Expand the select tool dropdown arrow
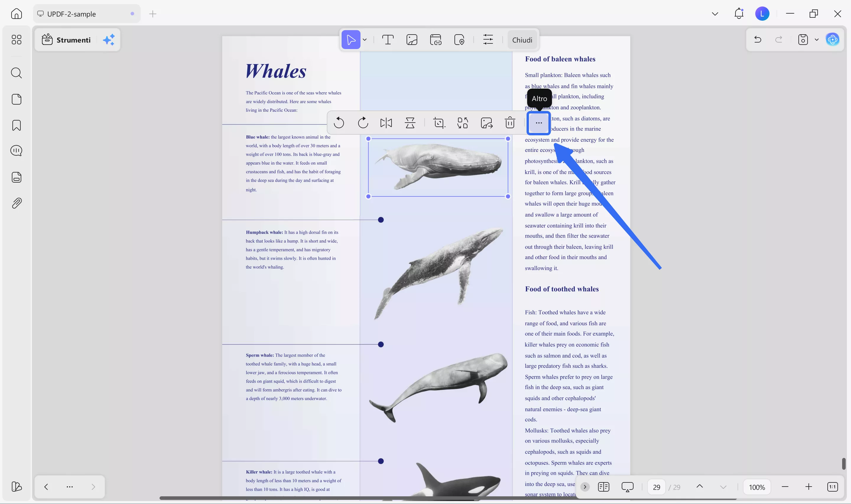This screenshot has height=504, width=851. click(x=365, y=39)
